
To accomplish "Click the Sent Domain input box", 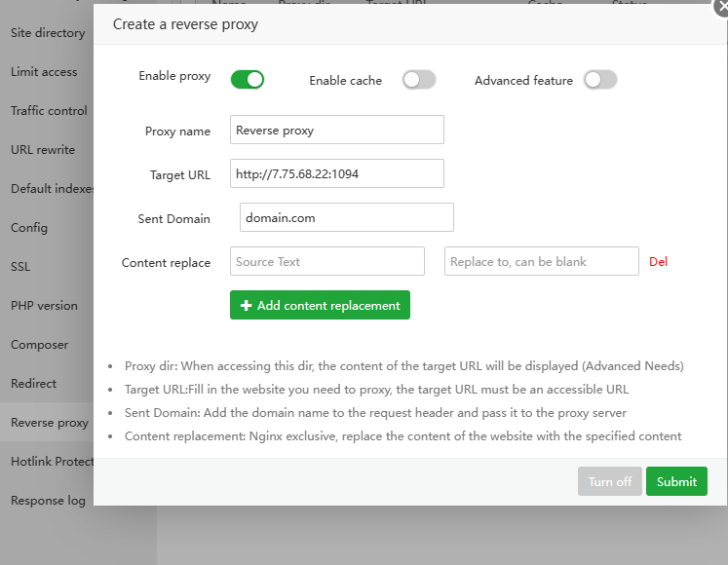I will click(x=347, y=217).
